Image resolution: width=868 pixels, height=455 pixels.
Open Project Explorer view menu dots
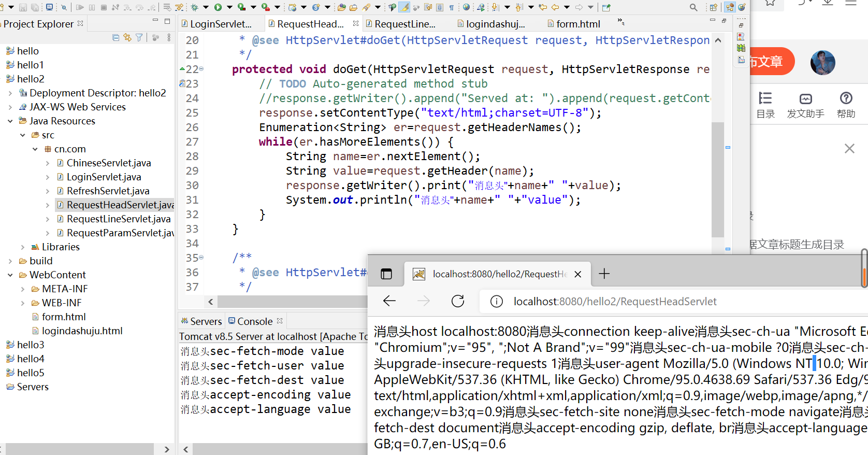169,37
